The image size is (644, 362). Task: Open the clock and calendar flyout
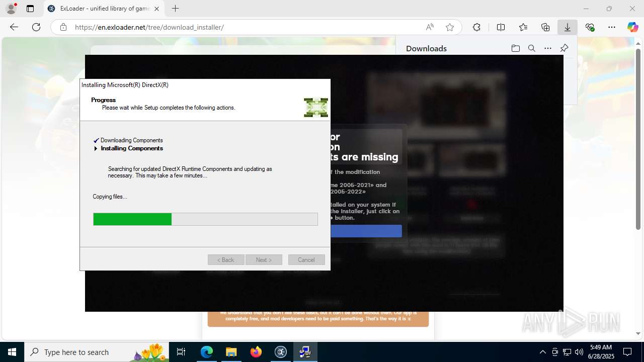point(601,352)
